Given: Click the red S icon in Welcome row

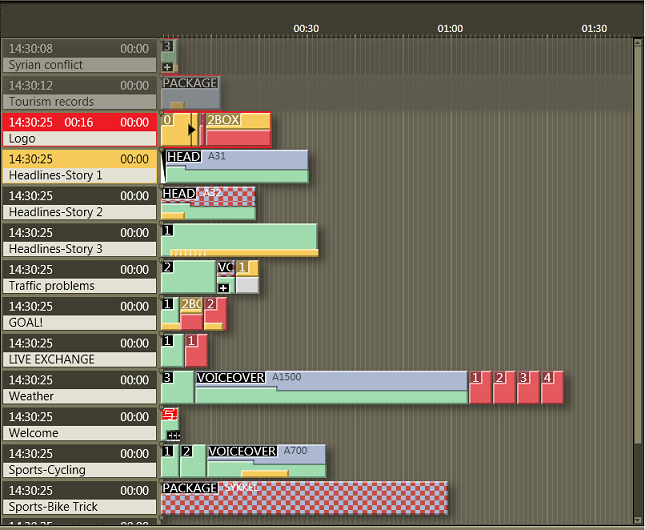Looking at the screenshot, I should [x=169, y=414].
